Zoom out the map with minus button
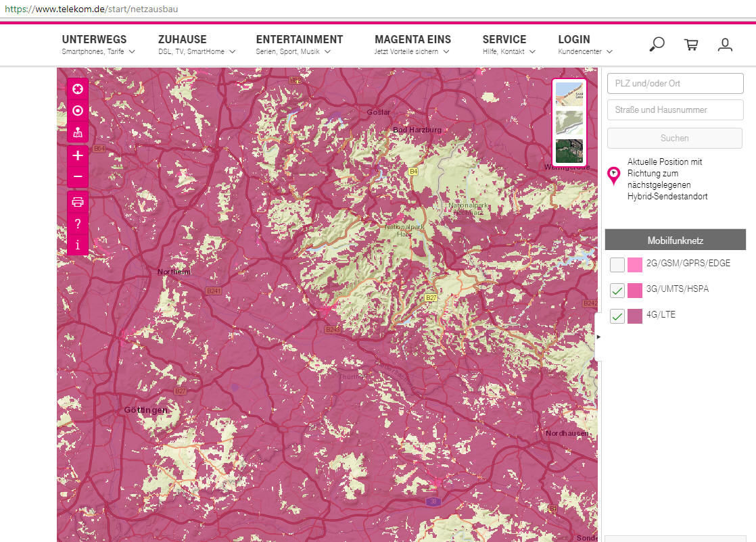The height and width of the screenshot is (542, 756). tap(78, 176)
